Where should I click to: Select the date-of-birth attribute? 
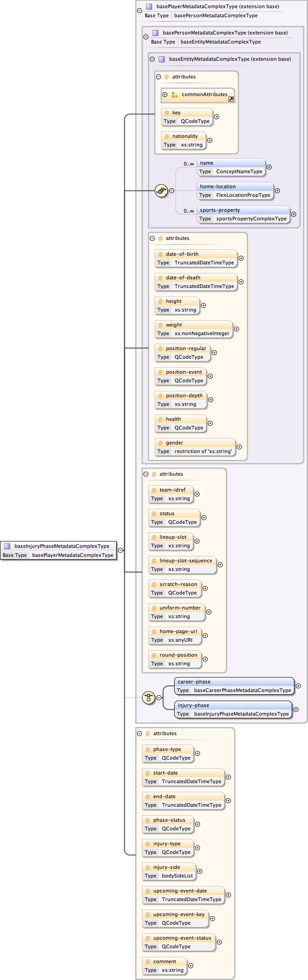coord(196,254)
